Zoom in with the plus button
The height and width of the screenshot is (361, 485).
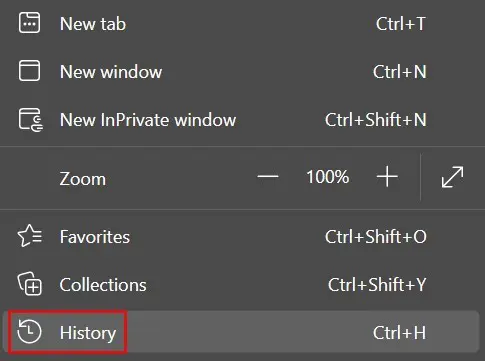pyautogui.click(x=387, y=177)
